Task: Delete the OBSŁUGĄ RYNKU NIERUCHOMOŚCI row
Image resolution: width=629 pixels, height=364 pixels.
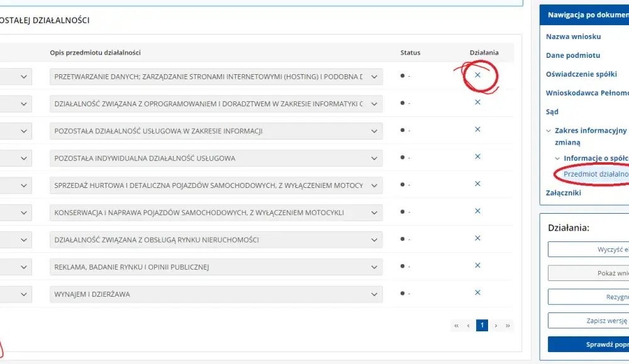Action: [x=477, y=238]
